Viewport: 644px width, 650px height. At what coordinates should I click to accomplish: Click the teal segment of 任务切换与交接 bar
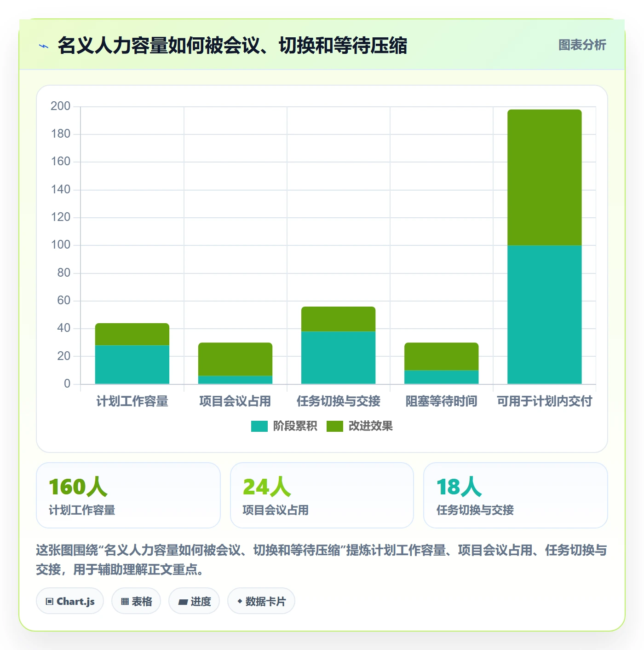coord(338,358)
